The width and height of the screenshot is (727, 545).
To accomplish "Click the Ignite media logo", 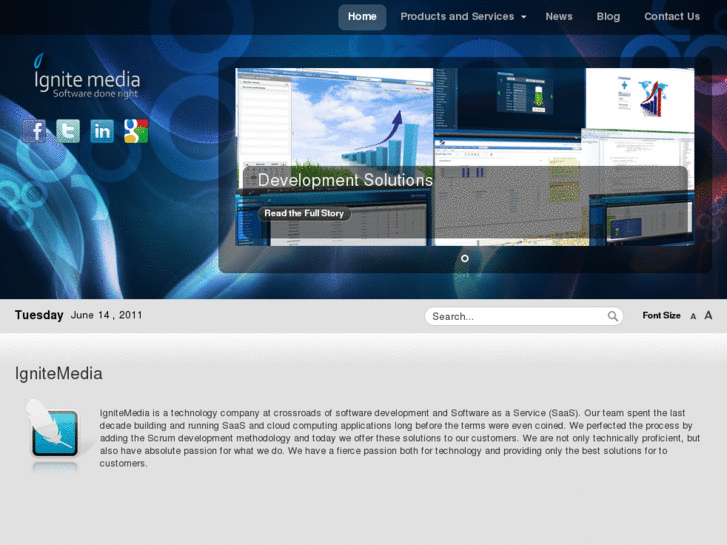I will pos(87,76).
